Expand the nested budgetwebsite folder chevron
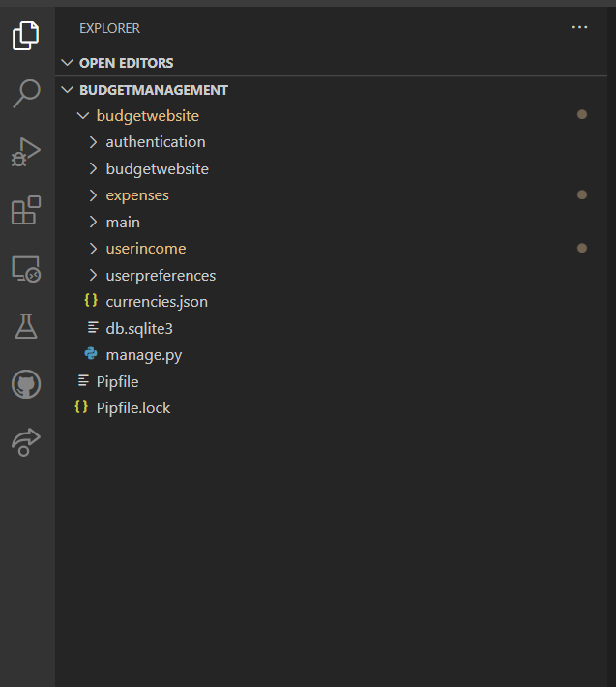 tap(93, 168)
